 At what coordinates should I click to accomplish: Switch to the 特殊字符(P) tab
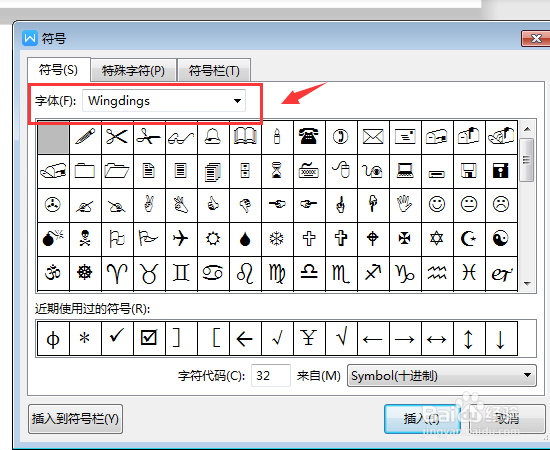tap(133, 70)
